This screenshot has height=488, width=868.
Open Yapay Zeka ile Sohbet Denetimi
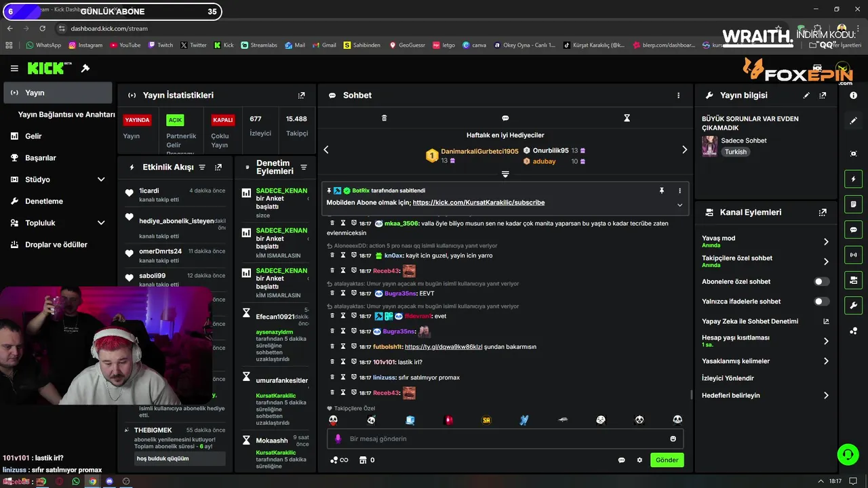click(766, 321)
